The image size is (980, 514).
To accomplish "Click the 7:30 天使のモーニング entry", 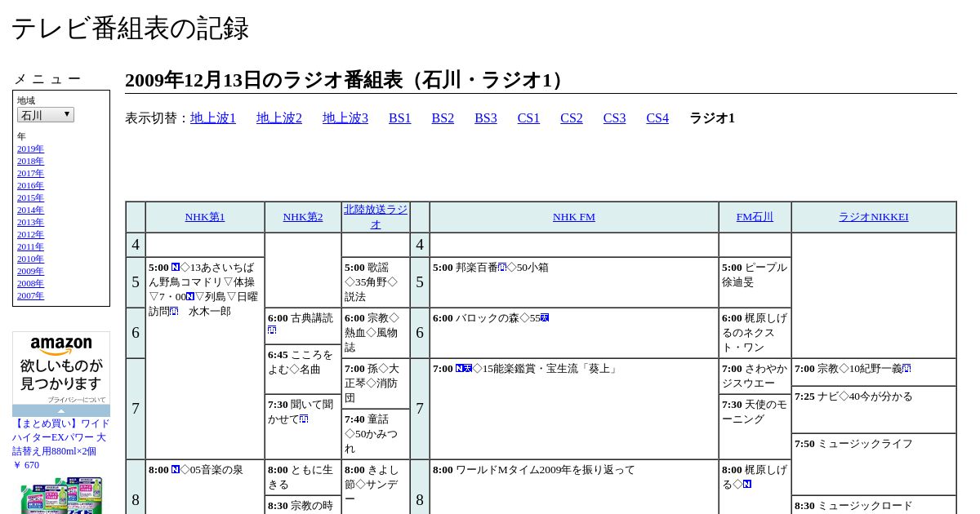I will [755, 412].
